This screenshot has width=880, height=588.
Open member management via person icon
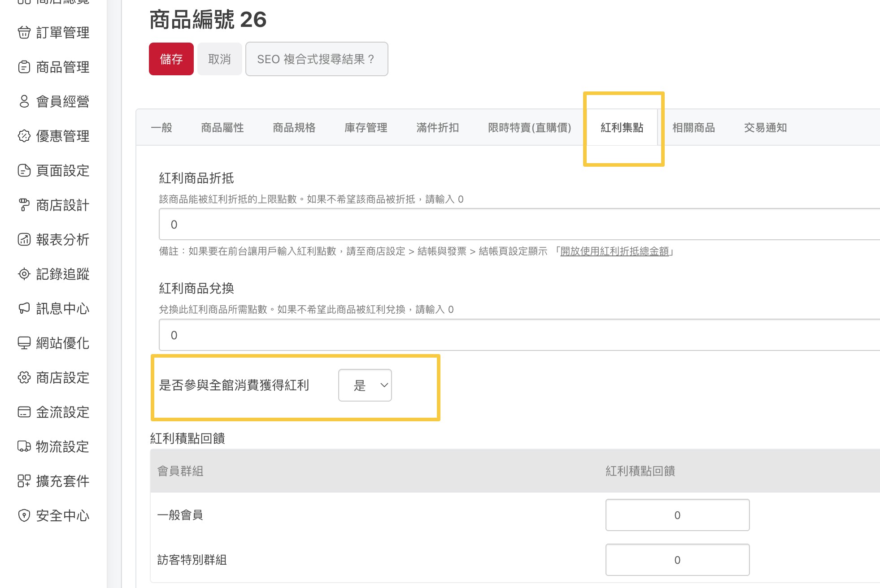[x=24, y=102]
